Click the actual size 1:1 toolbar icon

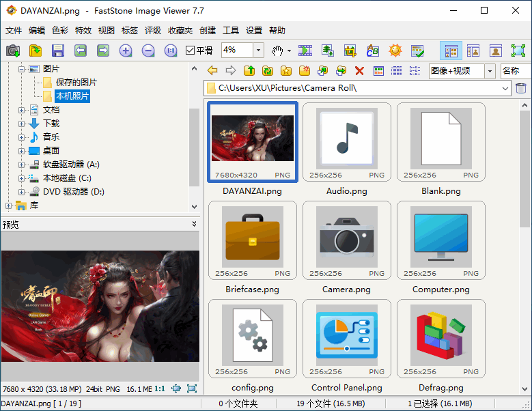(171, 51)
